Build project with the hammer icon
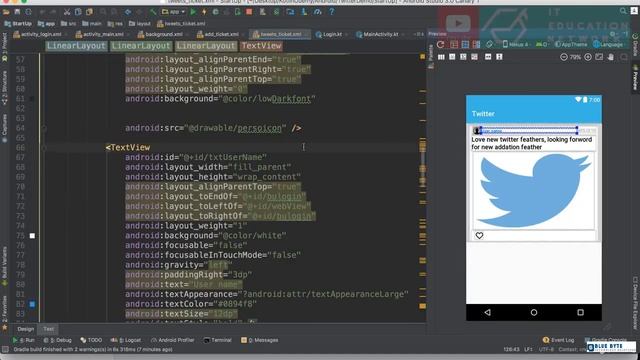 click(x=153, y=12)
